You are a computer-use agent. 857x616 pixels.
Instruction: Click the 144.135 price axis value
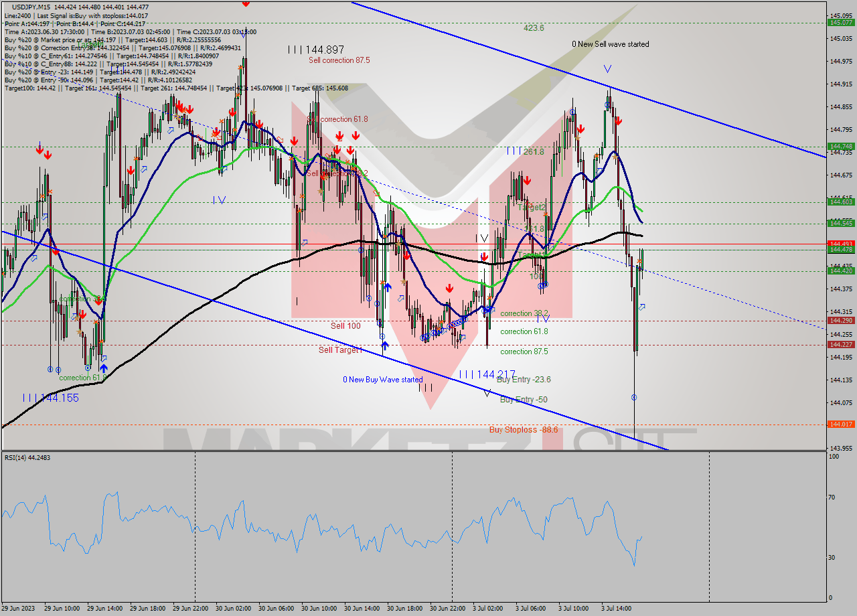click(841, 380)
